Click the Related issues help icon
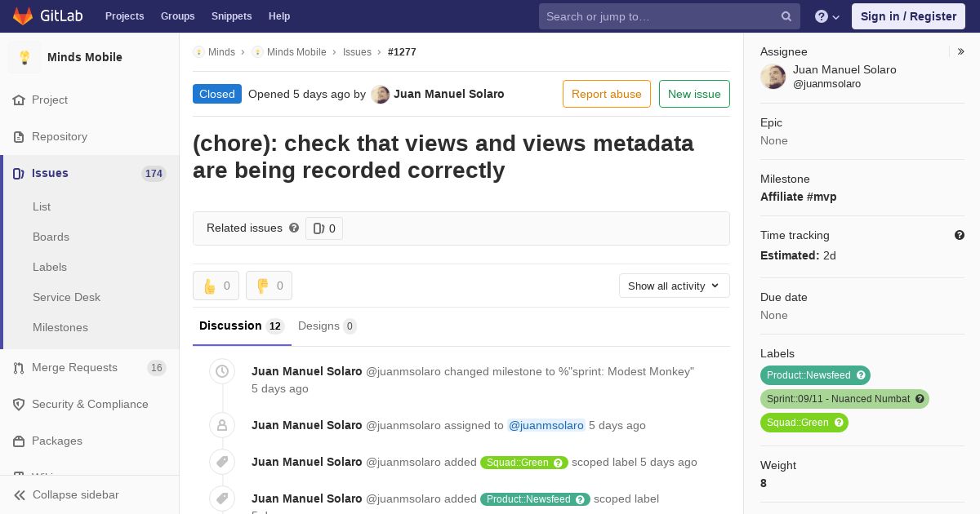The image size is (980, 514). coord(294,228)
